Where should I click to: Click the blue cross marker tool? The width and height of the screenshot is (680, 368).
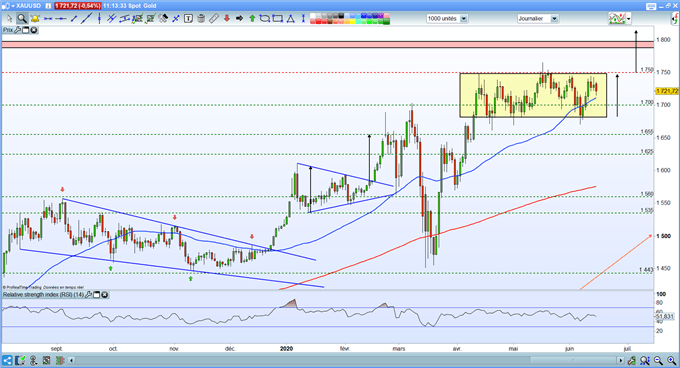[176, 19]
